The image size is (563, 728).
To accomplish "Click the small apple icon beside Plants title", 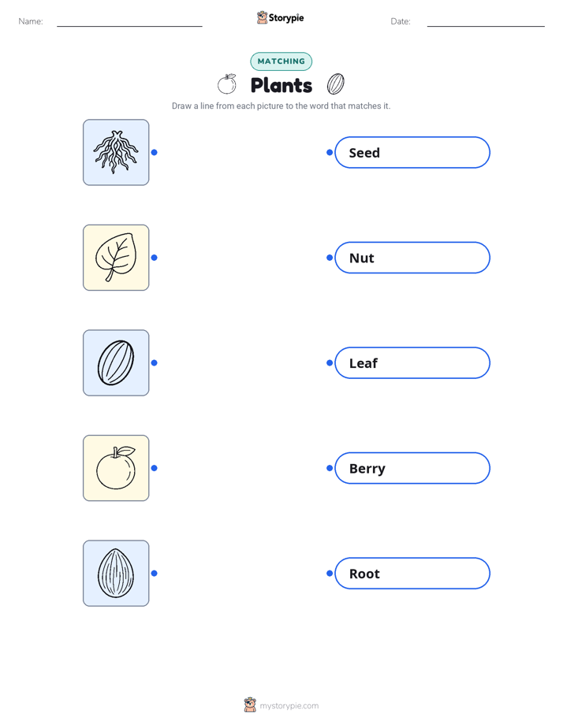I will (227, 84).
